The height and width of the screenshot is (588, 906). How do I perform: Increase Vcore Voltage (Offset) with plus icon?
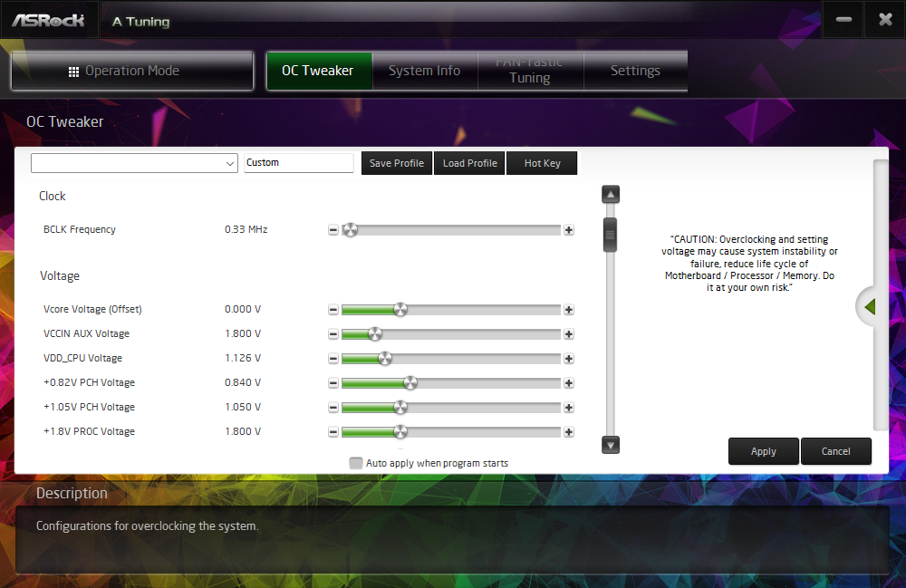[x=569, y=310]
